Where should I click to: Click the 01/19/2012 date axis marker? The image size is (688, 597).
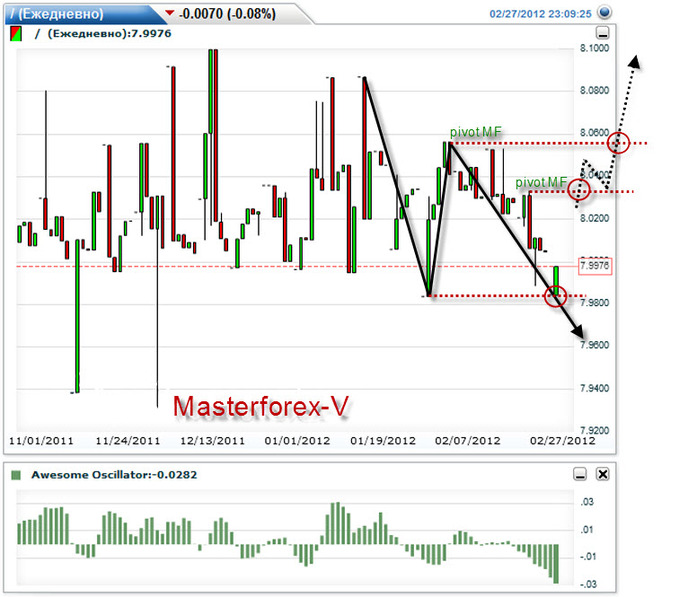coord(382,440)
